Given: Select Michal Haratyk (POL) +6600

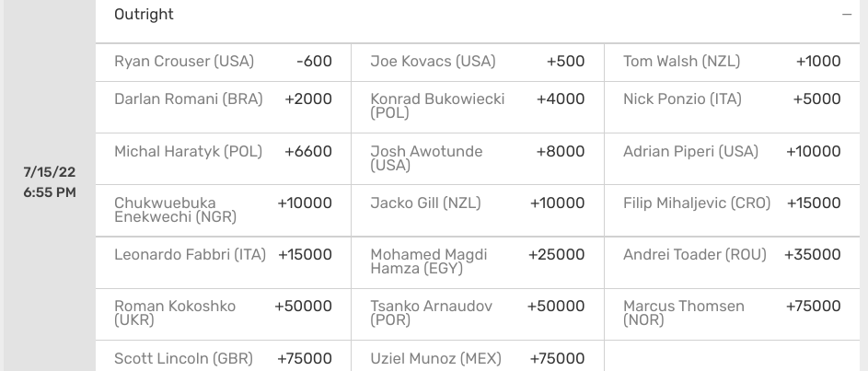Looking at the screenshot, I should (x=223, y=159).
